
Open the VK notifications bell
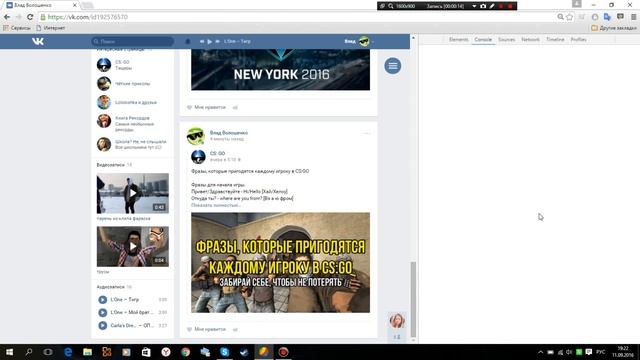188,41
